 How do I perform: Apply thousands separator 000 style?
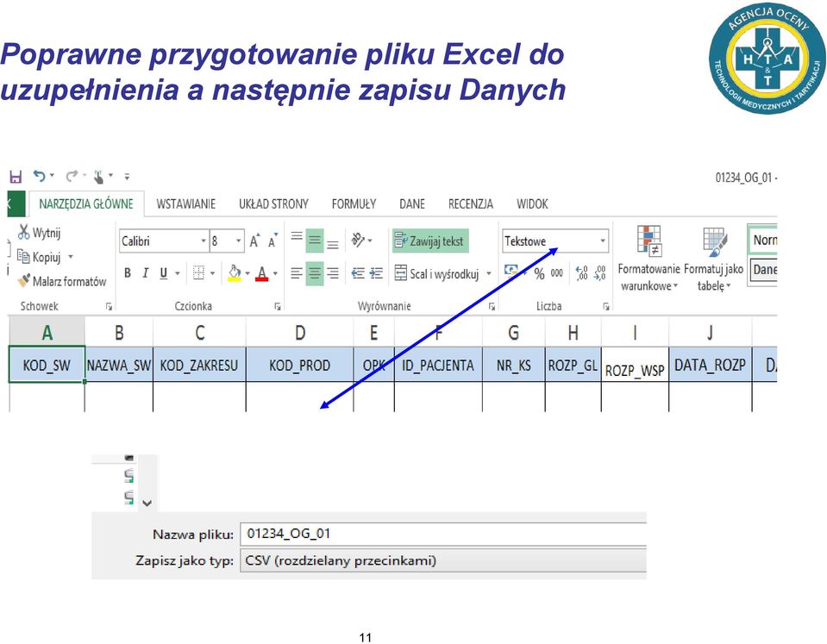(556, 272)
